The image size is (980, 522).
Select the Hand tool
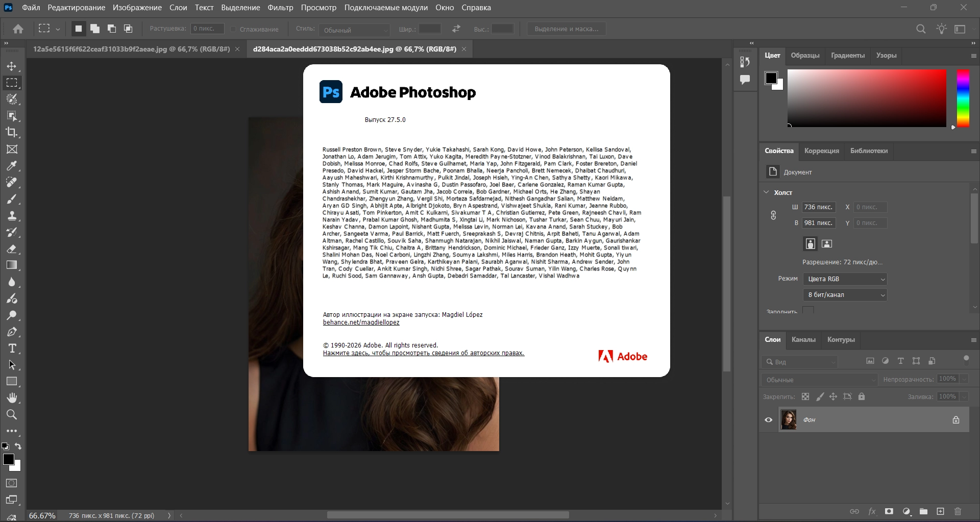(x=12, y=397)
